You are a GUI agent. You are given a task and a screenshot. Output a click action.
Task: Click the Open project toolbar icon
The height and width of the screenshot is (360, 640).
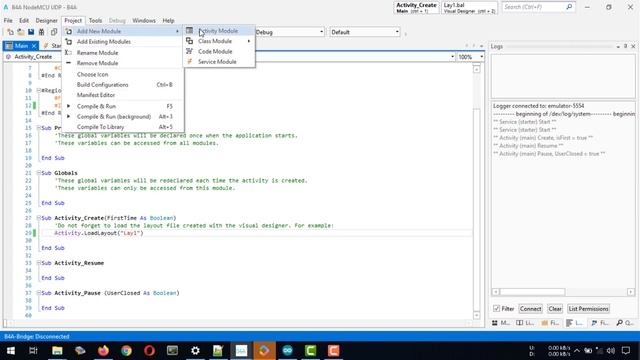pos(20,32)
